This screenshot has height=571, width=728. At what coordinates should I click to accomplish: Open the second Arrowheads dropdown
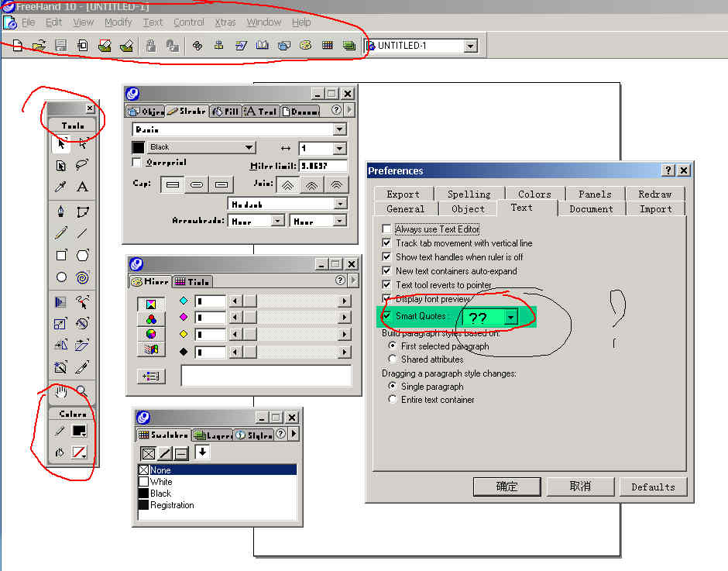pos(340,221)
